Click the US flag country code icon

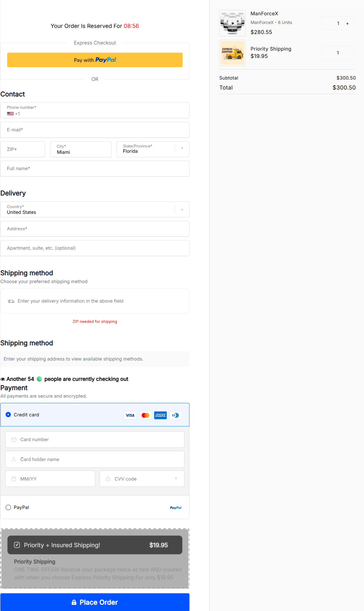10,114
